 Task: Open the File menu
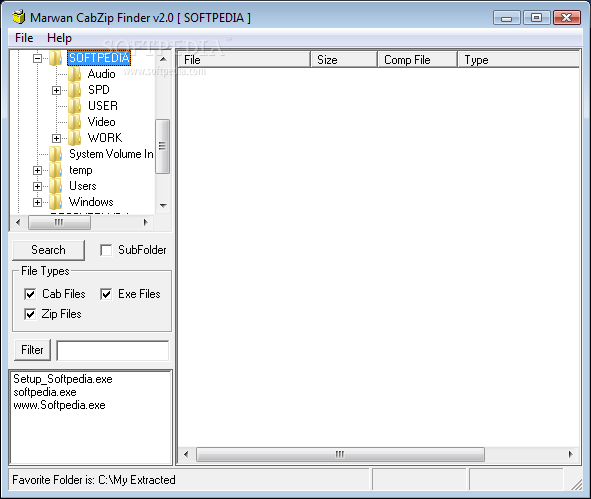(24, 38)
